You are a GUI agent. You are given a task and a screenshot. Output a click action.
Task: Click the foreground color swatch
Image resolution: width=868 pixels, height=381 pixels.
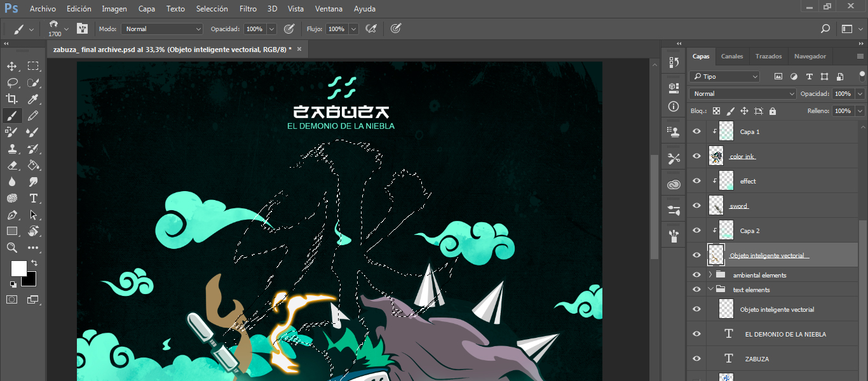[x=19, y=269]
